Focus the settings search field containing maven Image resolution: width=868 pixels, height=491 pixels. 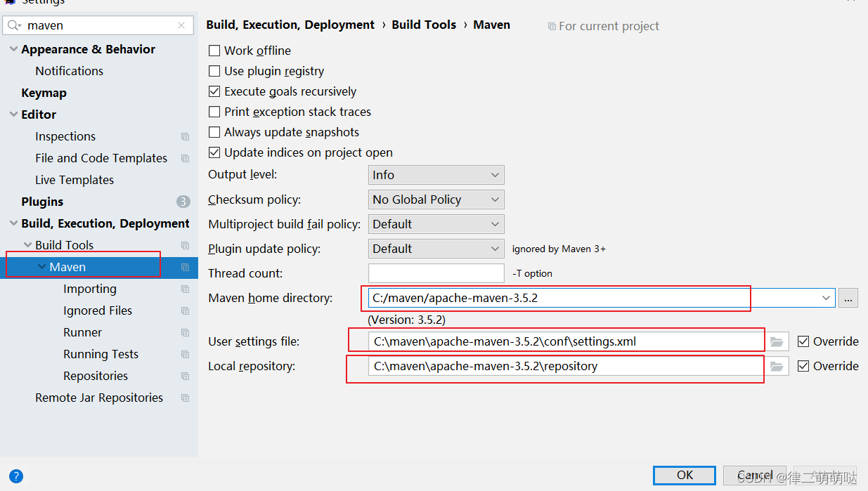point(98,25)
